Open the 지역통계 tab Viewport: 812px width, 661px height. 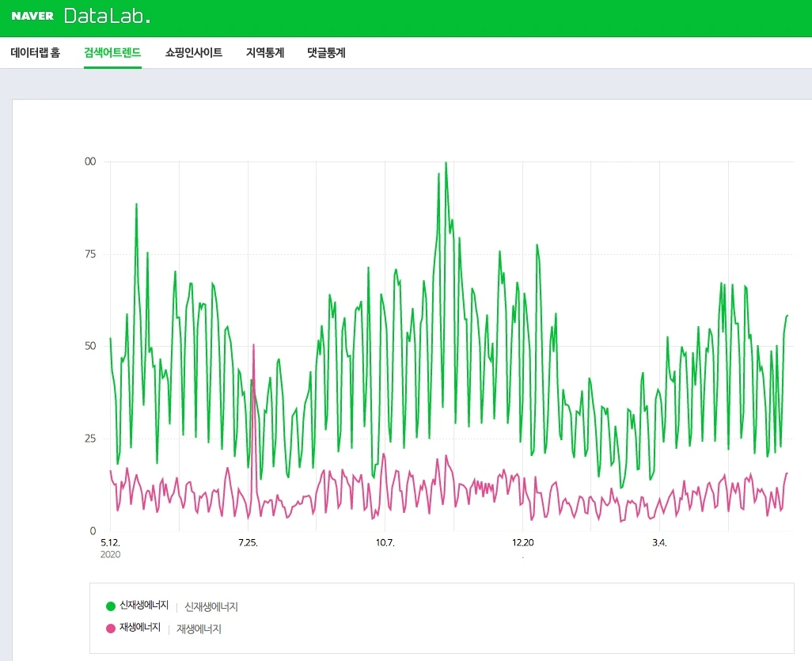pos(265,52)
